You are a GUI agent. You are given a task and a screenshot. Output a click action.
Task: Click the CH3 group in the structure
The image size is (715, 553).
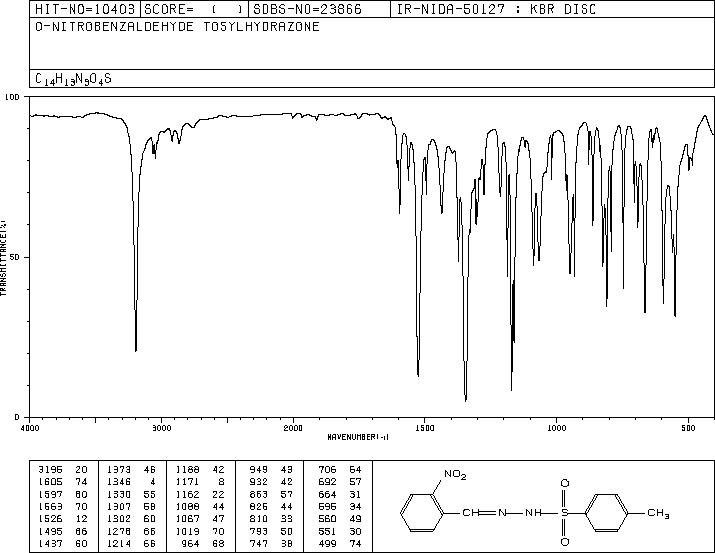(658, 513)
